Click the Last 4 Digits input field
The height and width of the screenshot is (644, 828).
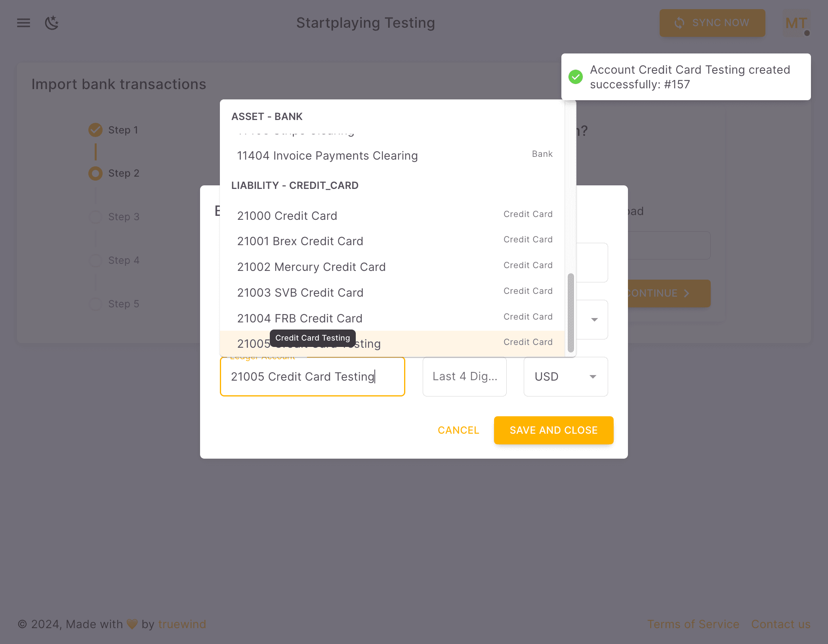pos(464,377)
